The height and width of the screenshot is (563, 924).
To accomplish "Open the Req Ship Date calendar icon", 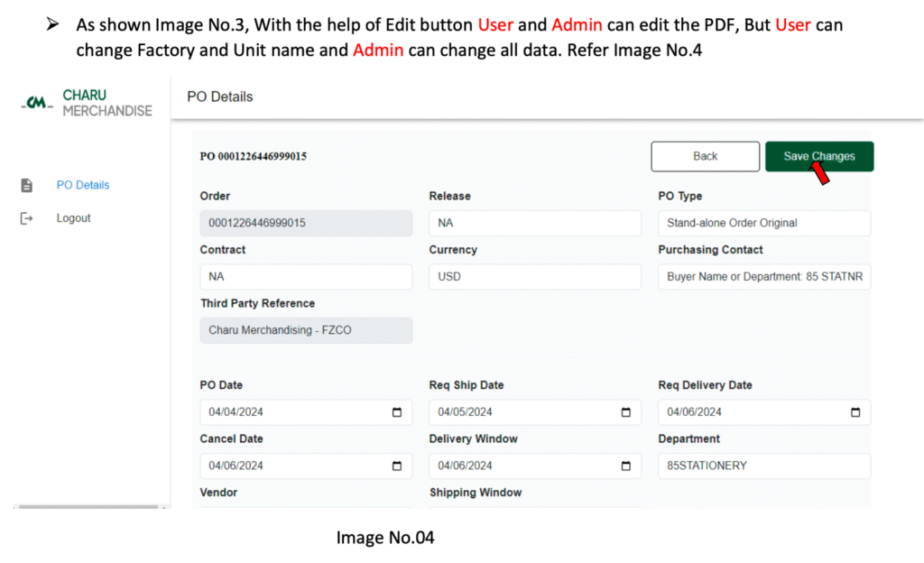I will [626, 412].
